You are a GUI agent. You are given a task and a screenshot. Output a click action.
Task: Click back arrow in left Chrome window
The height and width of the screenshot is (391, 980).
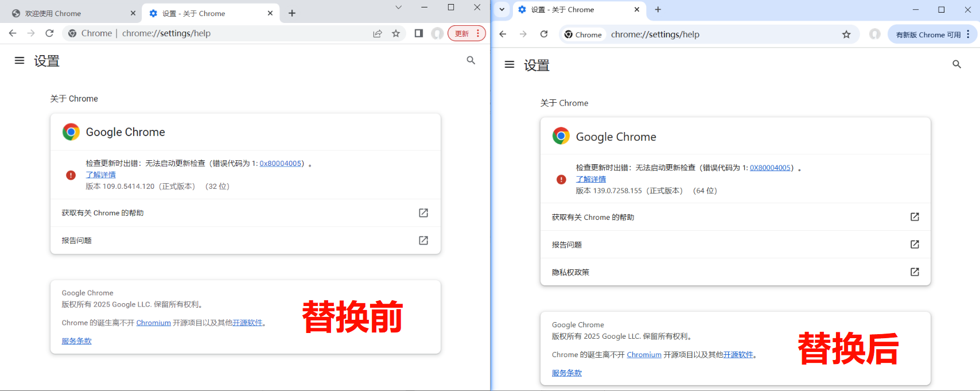(13, 33)
